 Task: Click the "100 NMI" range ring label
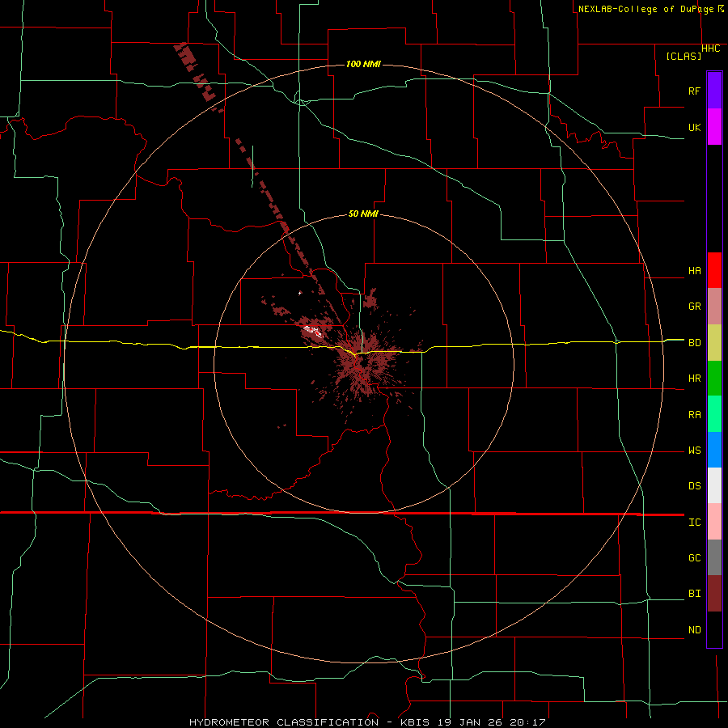point(363,64)
